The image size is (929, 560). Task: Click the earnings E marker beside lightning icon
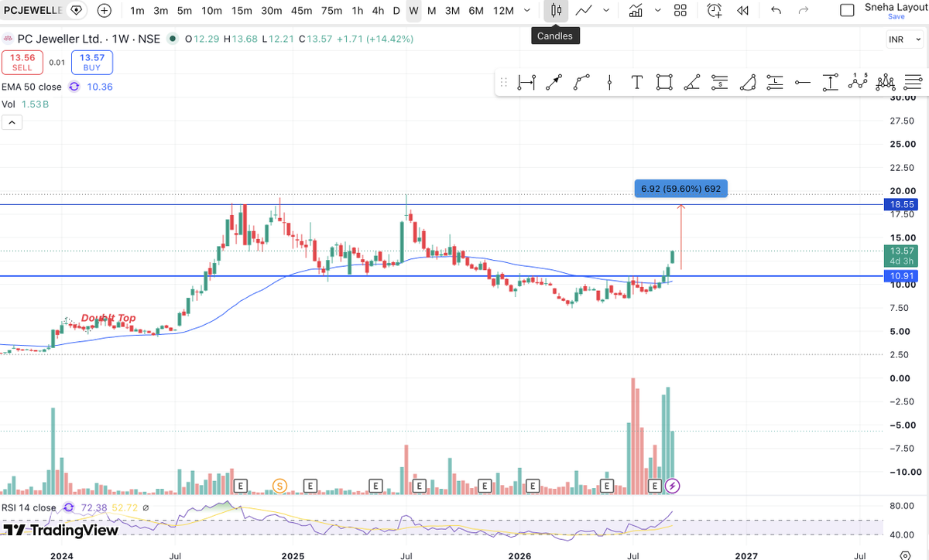(655, 486)
